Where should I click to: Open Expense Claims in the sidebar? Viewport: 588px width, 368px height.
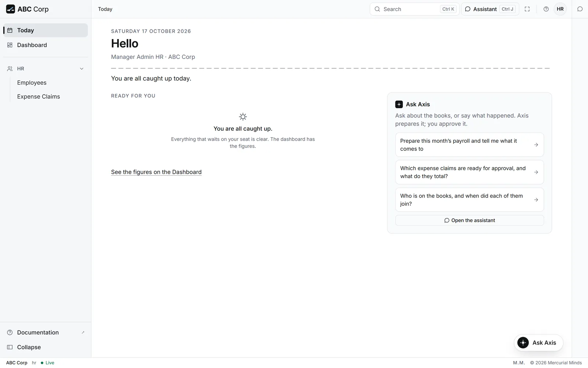39,96
